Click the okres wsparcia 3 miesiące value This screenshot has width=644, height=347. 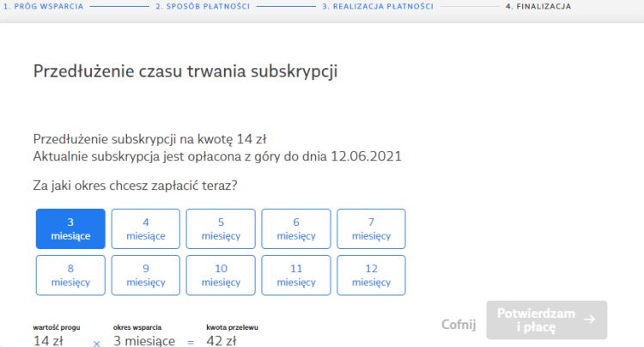click(x=144, y=340)
